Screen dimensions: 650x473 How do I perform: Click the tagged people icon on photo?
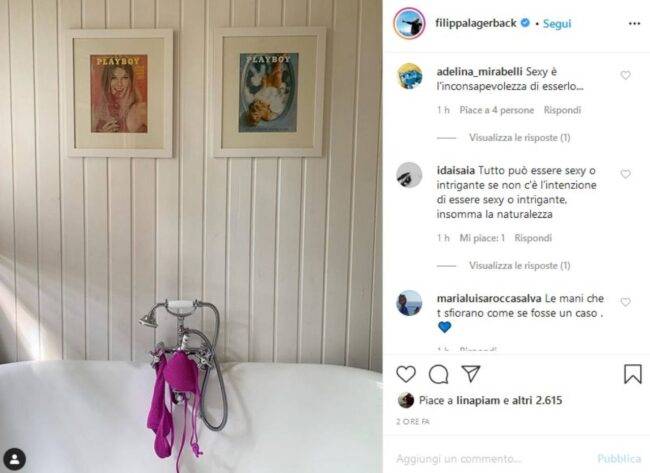click(x=15, y=459)
